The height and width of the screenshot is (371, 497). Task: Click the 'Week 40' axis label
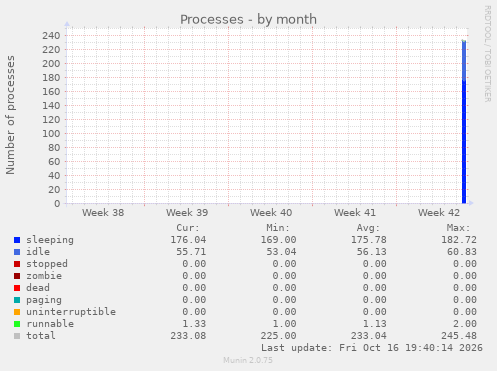(x=271, y=213)
